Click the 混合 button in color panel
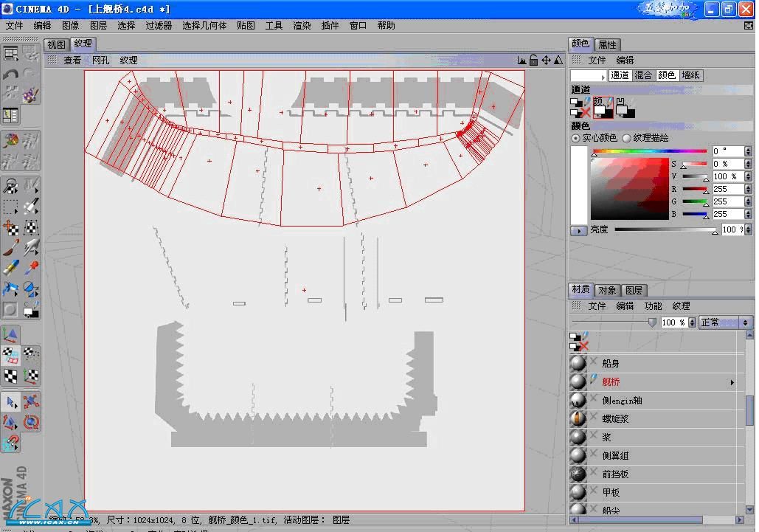Viewport: 759px width, 532px height. (643, 75)
